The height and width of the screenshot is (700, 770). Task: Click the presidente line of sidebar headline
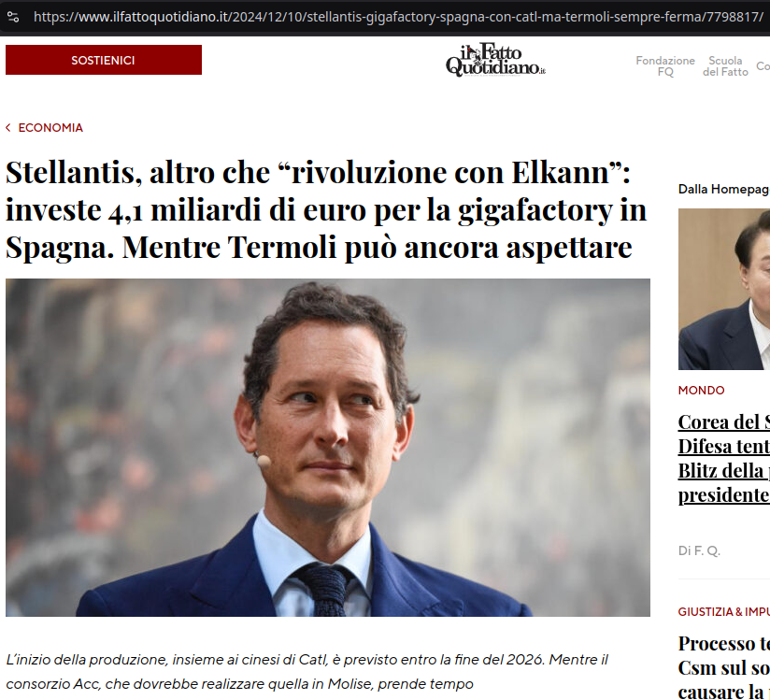(724, 494)
